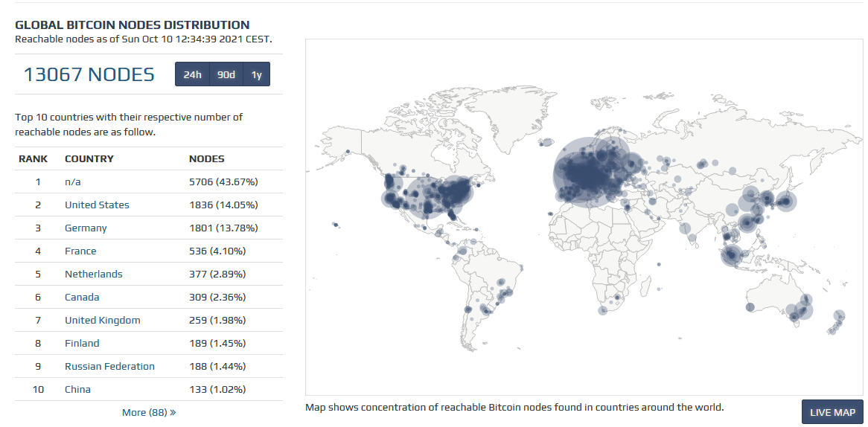Click the 188 (1.44%) node count

pos(217,366)
